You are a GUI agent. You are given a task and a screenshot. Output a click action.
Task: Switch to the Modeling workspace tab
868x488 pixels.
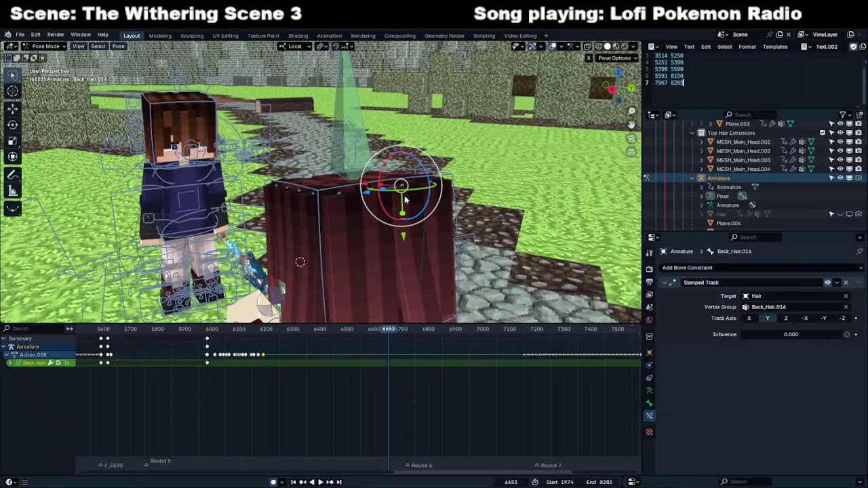click(160, 36)
